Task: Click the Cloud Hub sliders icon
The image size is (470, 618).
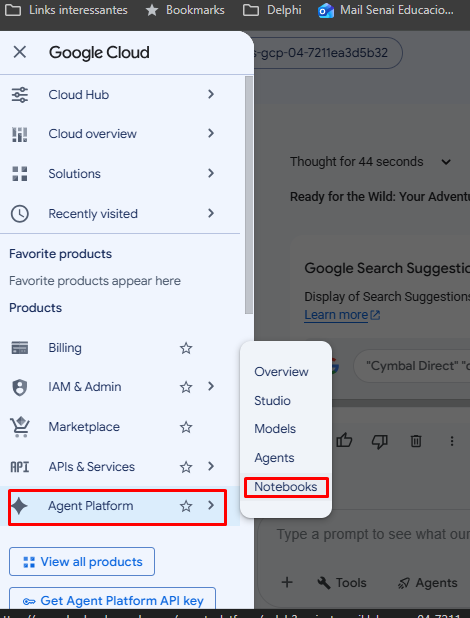Action: (20, 95)
